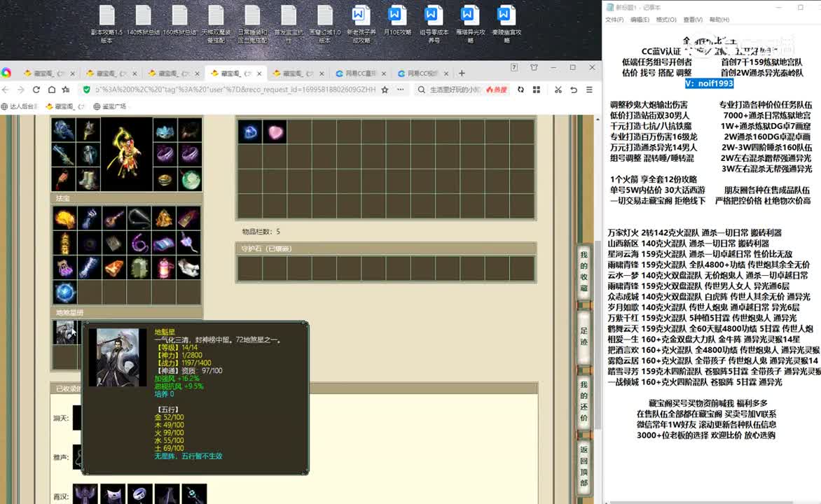Open desktop file 140炼狱总结
Image resolution: width=821 pixels, height=504 pixels.
(143, 21)
